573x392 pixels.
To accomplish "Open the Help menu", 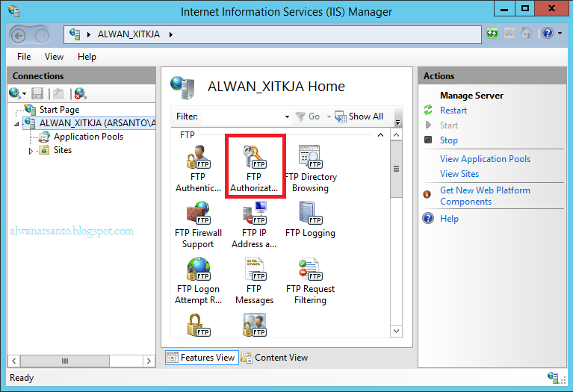I will point(87,57).
